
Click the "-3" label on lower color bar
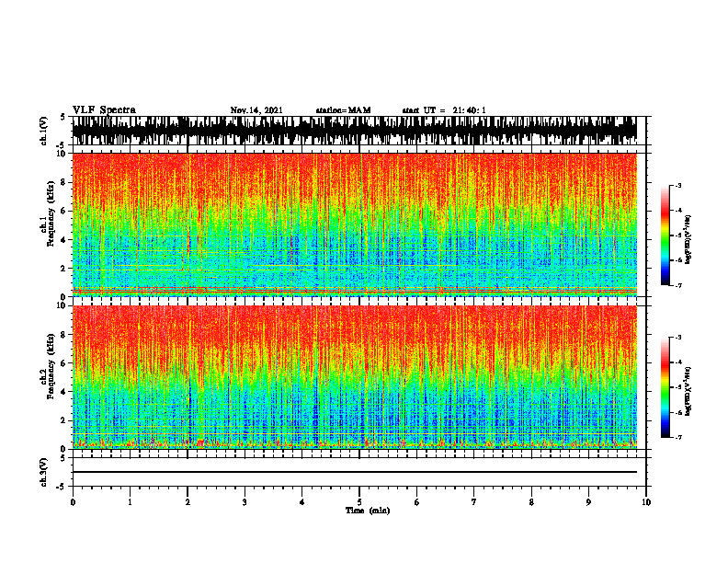(x=678, y=338)
